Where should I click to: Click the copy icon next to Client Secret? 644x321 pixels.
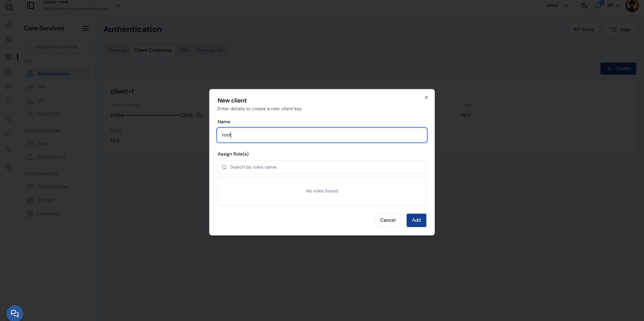[199, 115]
